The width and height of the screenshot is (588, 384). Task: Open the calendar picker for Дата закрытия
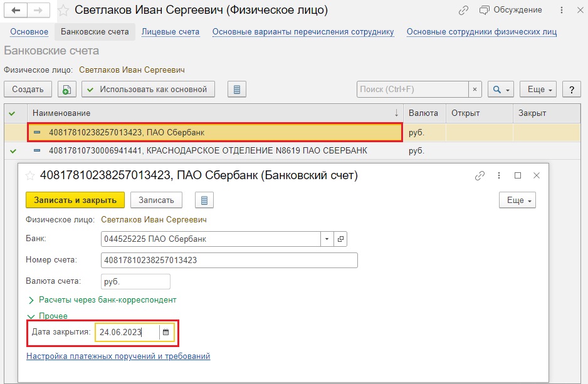click(165, 332)
